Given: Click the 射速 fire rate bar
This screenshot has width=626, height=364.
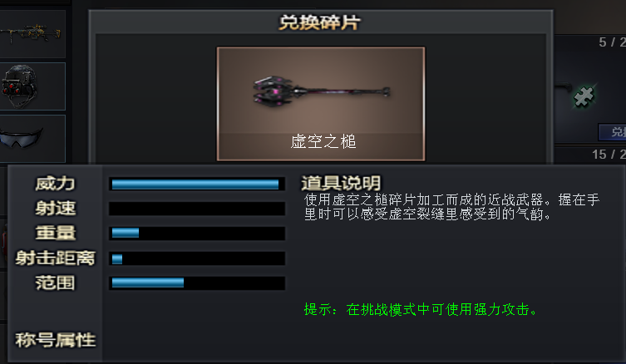Looking at the screenshot, I should 197,209.
